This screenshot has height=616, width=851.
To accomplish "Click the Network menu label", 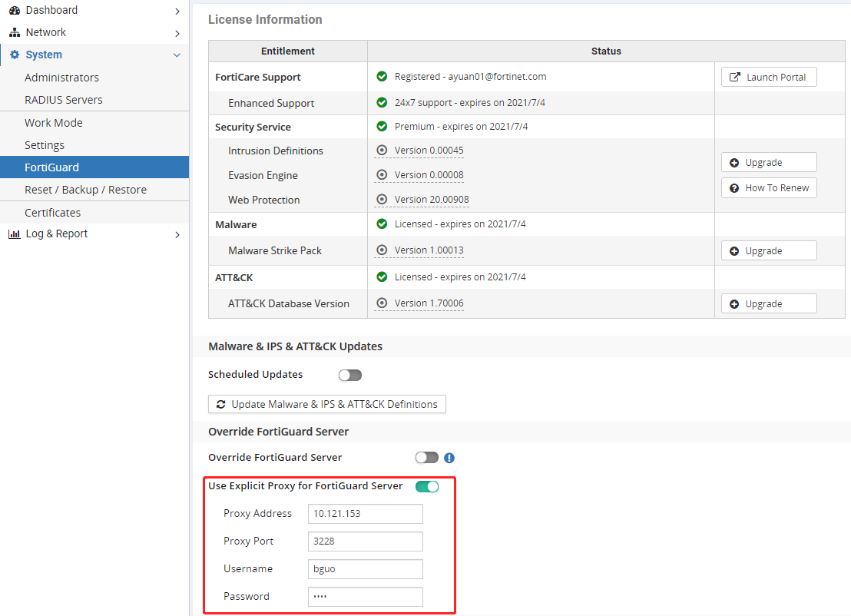I will [x=45, y=32].
